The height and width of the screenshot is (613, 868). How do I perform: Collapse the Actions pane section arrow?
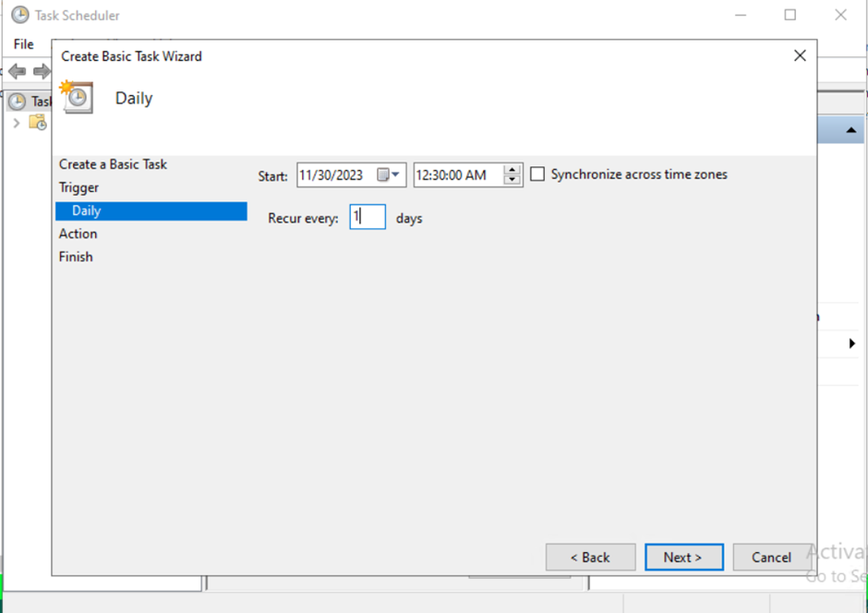851,130
